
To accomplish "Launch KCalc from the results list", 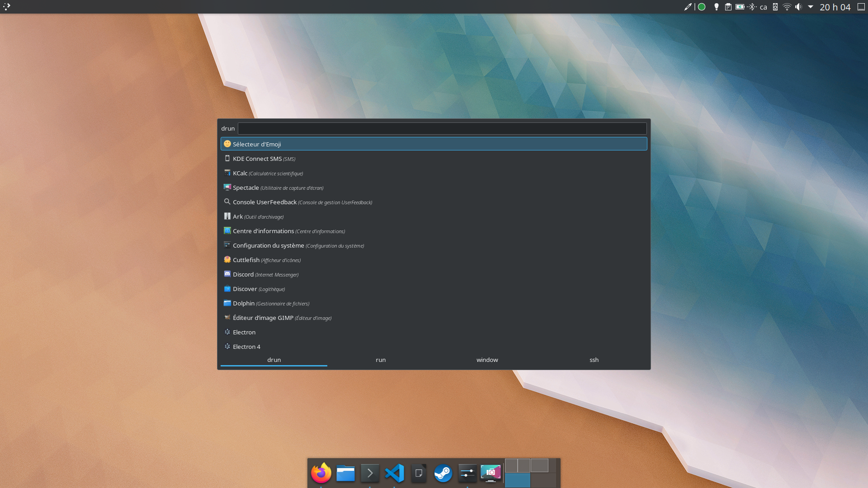I will click(240, 173).
